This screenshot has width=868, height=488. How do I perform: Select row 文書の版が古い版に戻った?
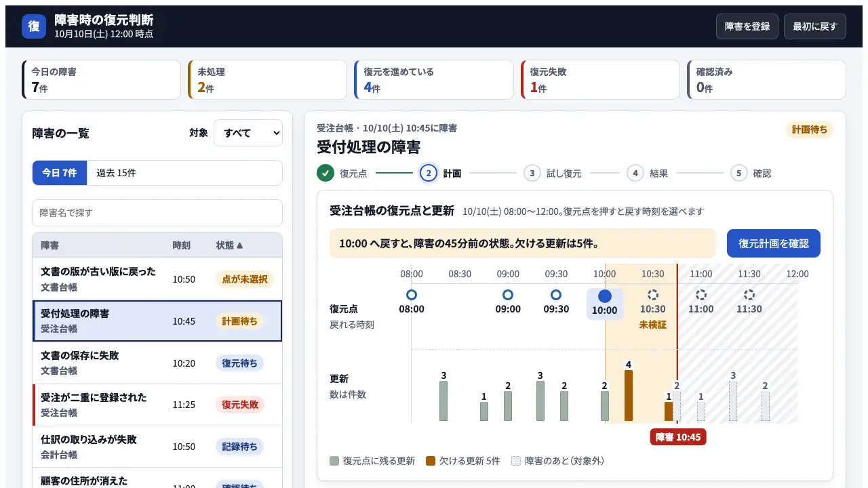click(x=157, y=279)
